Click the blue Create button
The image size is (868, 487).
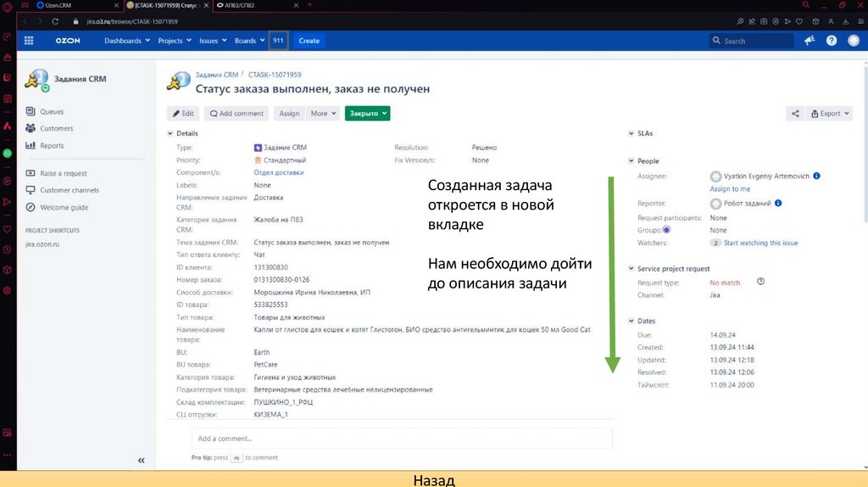click(x=309, y=41)
